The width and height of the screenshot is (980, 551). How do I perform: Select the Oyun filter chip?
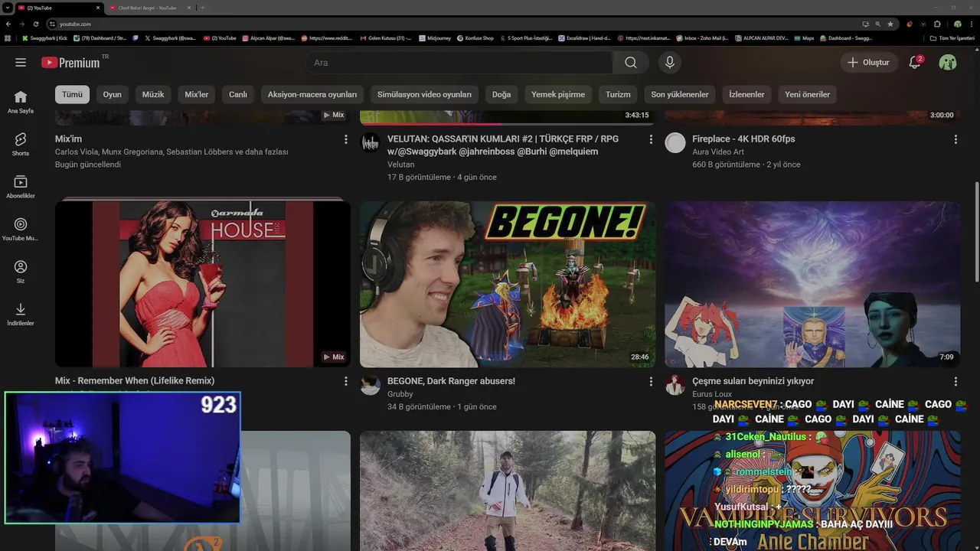[x=113, y=94]
